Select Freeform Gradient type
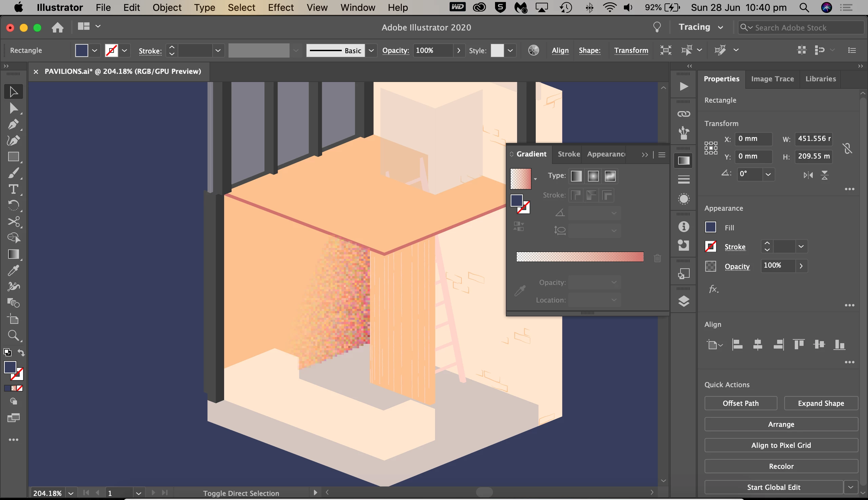This screenshot has width=868, height=500. coord(610,176)
